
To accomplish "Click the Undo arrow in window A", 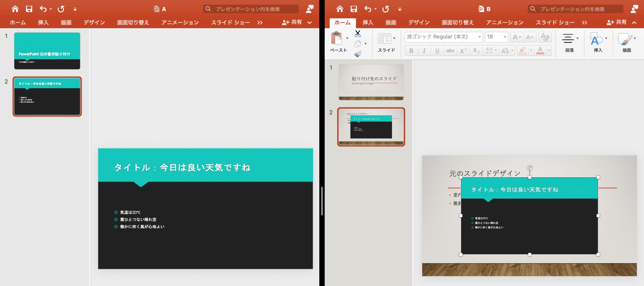I will (43, 9).
